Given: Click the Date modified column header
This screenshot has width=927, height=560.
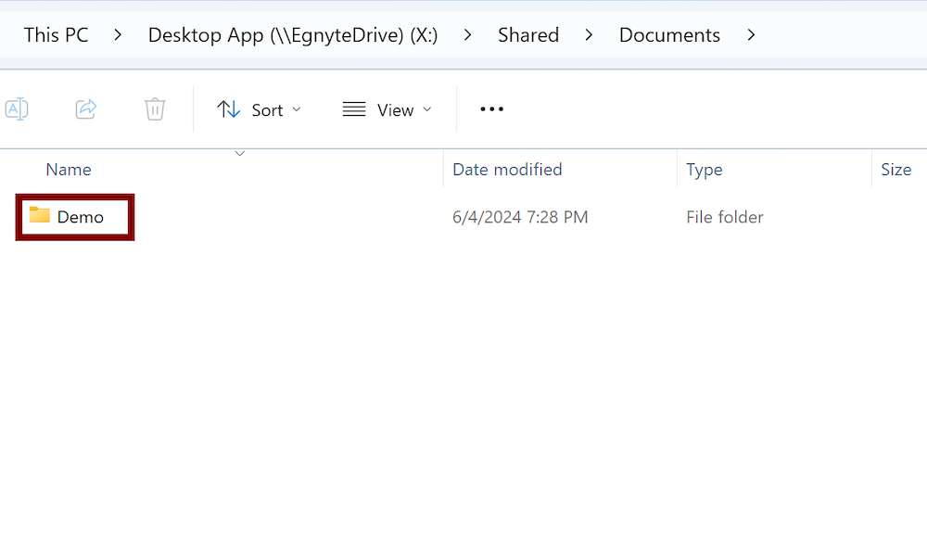Looking at the screenshot, I should tap(507, 169).
